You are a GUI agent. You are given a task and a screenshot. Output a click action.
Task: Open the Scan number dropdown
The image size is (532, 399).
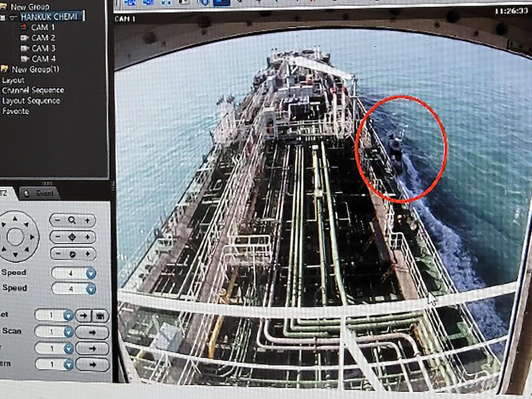[68, 332]
